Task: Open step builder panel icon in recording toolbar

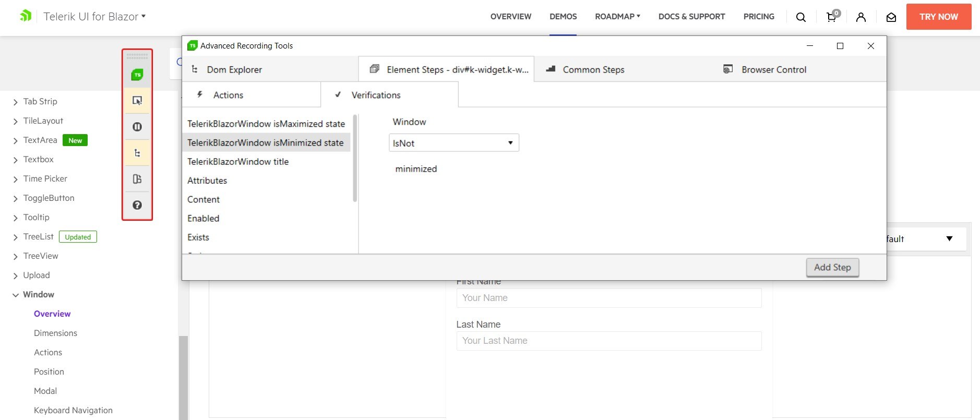Action: coord(137,179)
